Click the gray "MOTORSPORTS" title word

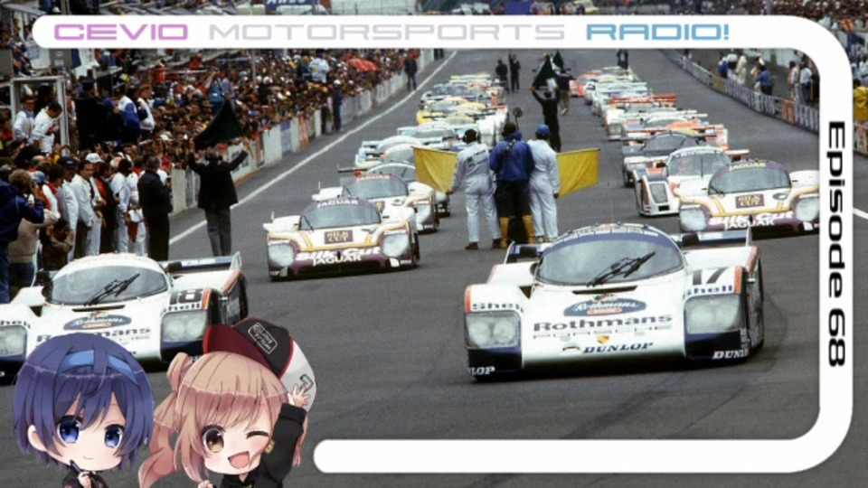(386, 33)
